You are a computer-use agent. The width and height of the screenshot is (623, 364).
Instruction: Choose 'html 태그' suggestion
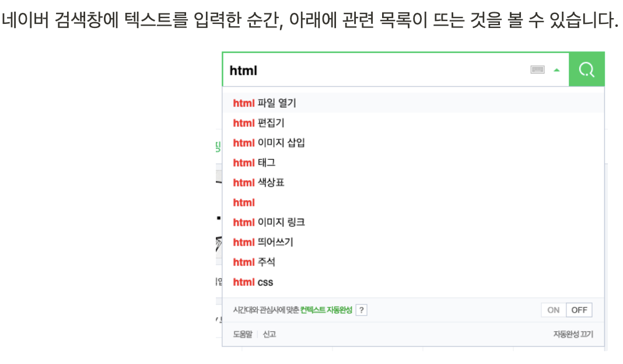point(413,163)
